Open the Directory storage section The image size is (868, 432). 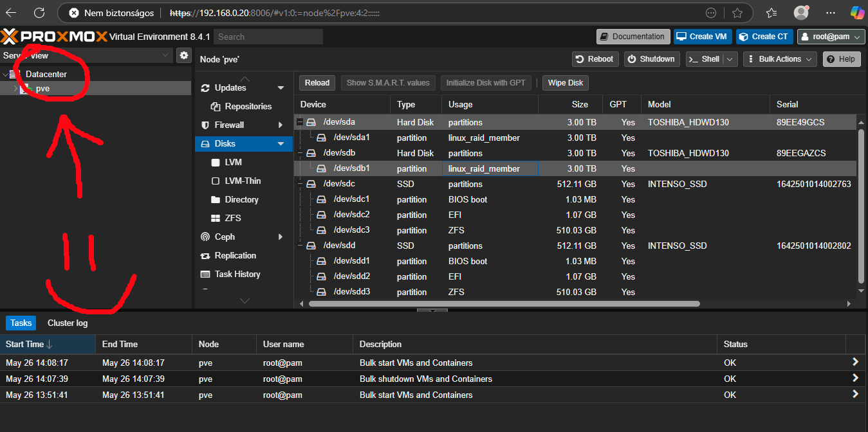tap(241, 199)
